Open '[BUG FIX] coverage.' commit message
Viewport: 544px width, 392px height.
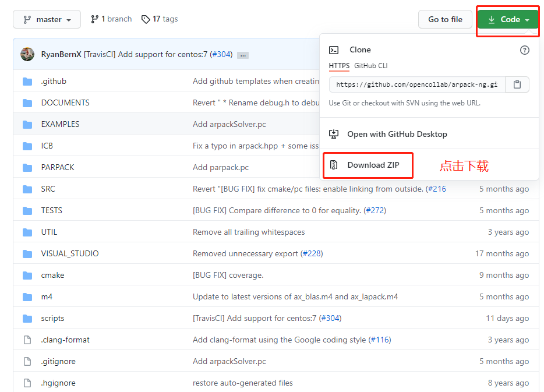pyautogui.click(x=228, y=275)
